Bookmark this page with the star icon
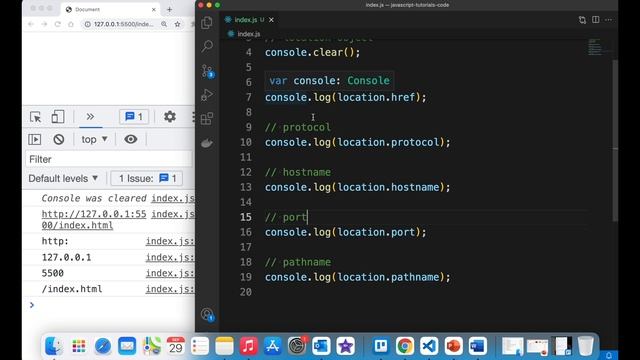Screen dimensions: 640x360 177,24
